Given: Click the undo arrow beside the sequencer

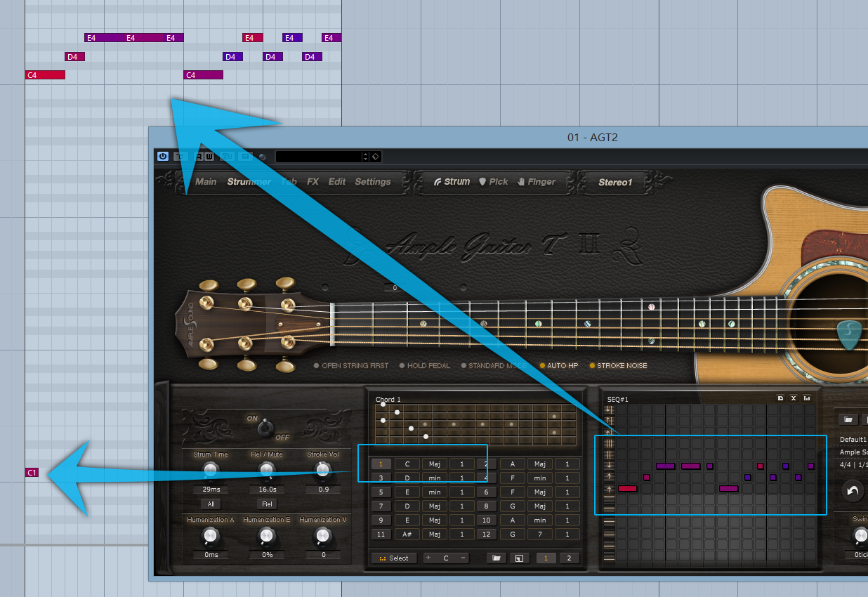Looking at the screenshot, I should (x=853, y=490).
